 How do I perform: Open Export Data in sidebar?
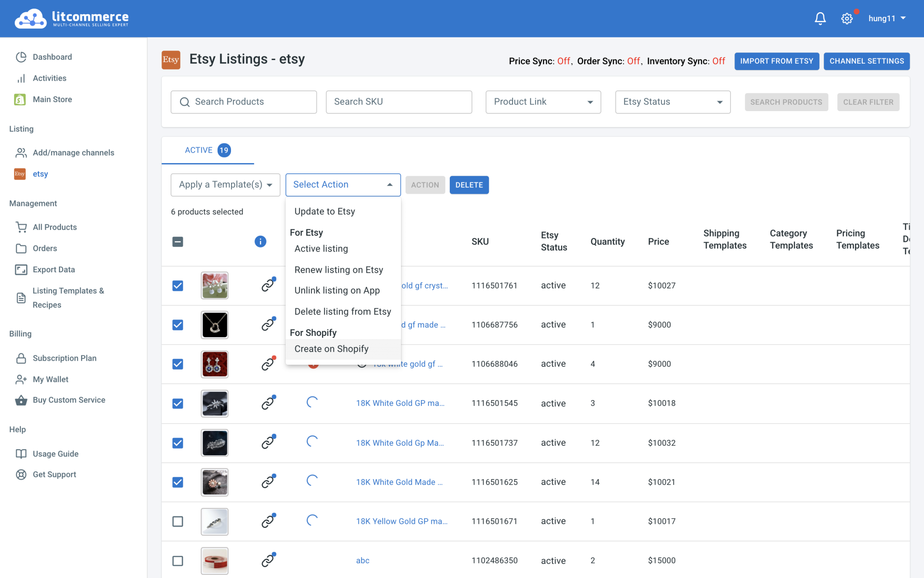[x=54, y=270]
